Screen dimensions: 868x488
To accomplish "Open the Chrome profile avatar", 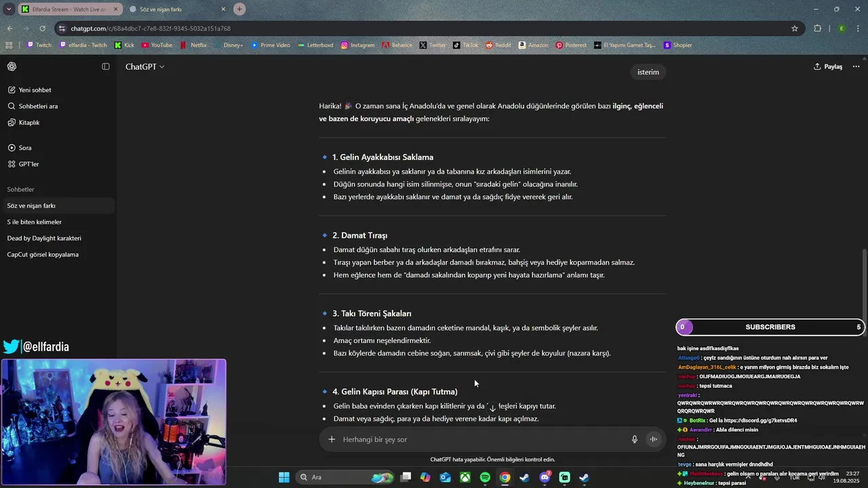I will (842, 28).
